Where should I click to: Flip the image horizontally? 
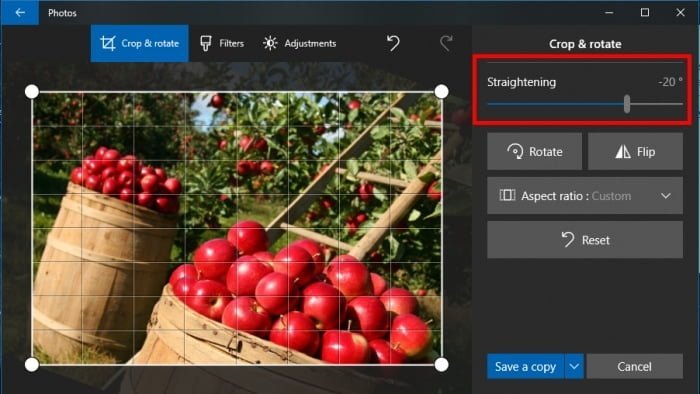pyautogui.click(x=635, y=151)
